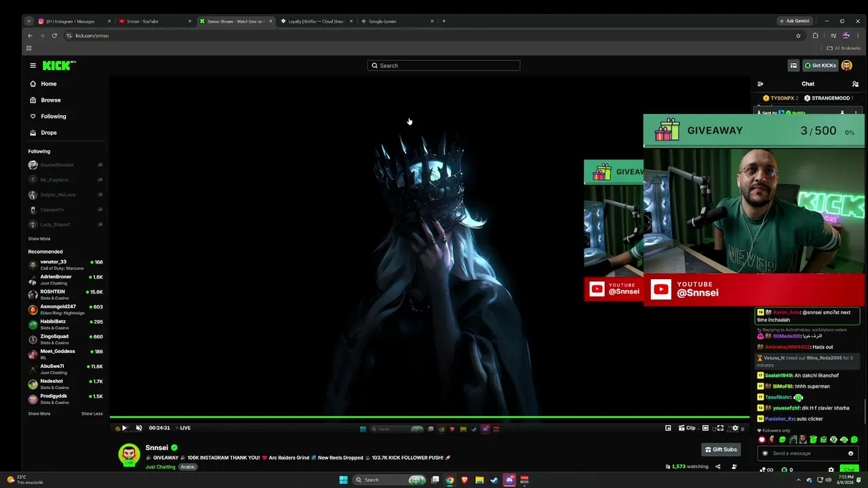Viewport: 868px width, 488px height.
Task: Go back with browser back arrow
Action: pos(30,36)
